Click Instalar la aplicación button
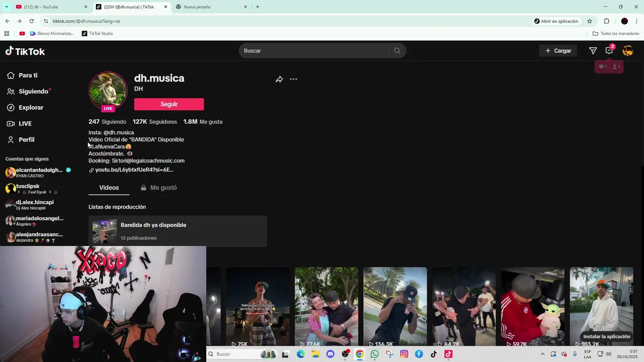 [x=606, y=336]
